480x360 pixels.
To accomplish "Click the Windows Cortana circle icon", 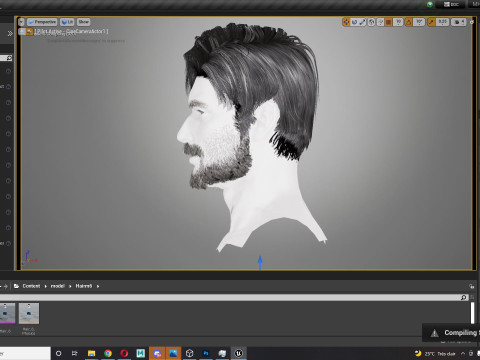I will (x=59, y=353).
